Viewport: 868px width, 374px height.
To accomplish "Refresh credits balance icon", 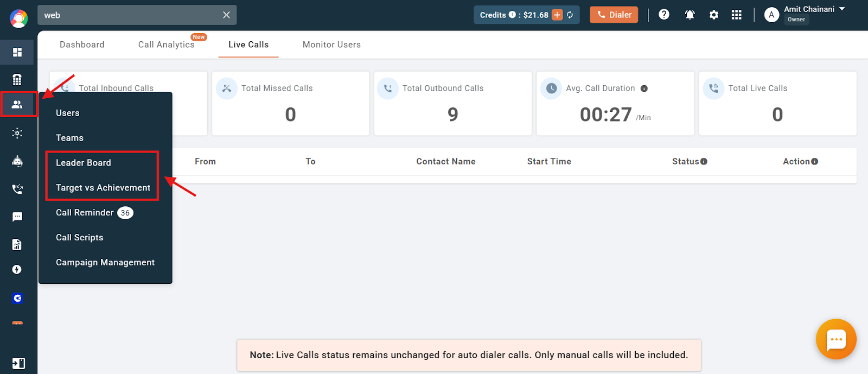I will pos(570,15).
